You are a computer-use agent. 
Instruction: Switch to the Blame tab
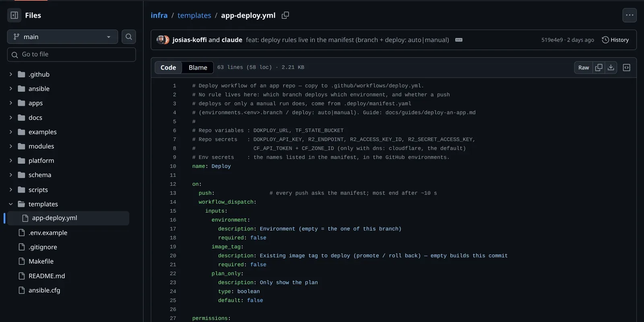coord(198,68)
